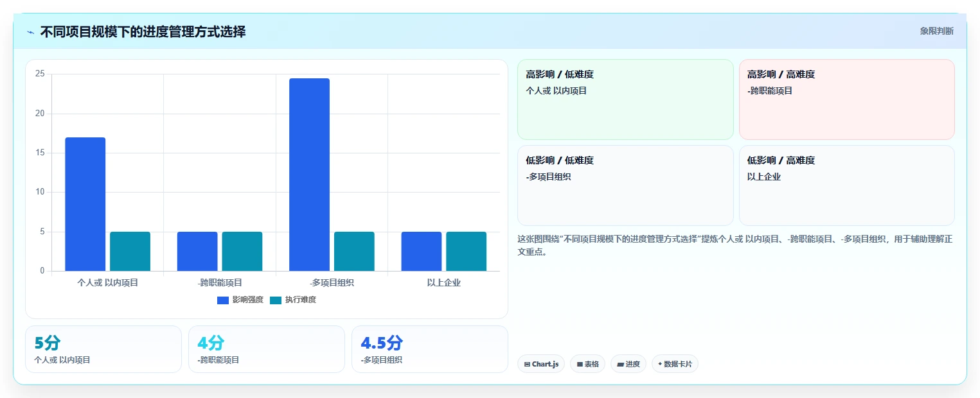Open the 高影响 / 高难度 quadrant card
This screenshot has width=980, height=398.
tap(847, 99)
